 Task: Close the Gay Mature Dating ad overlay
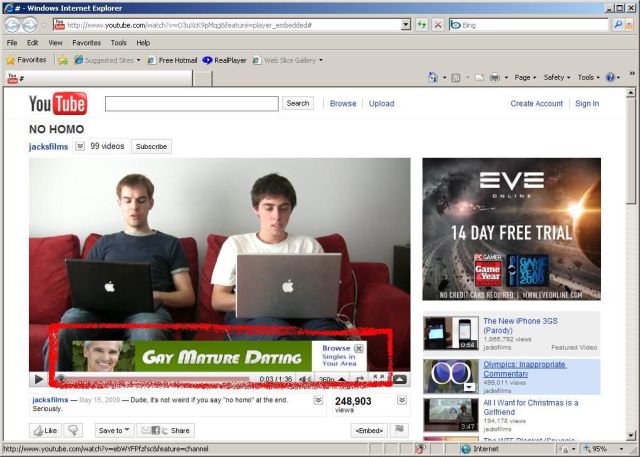(x=359, y=348)
